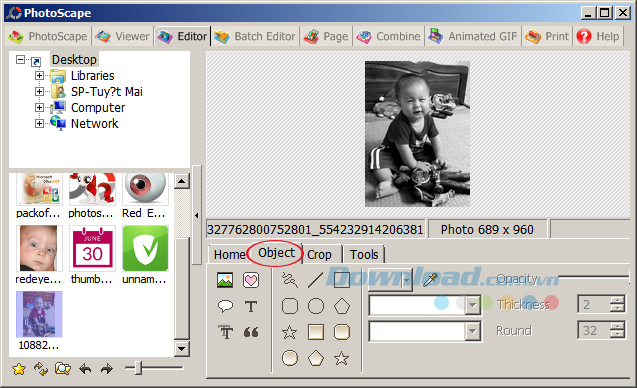Screen dimensions: 637x388
Task: Pick the straight line drawing tool
Action: tap(315, 280)
